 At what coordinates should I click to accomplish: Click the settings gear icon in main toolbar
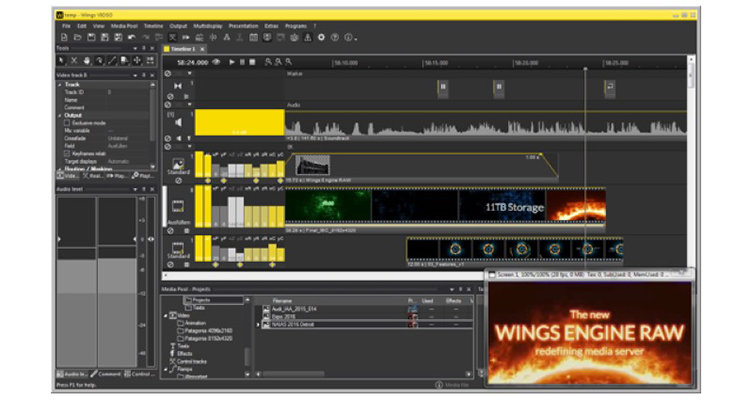(x=321, y=37)
